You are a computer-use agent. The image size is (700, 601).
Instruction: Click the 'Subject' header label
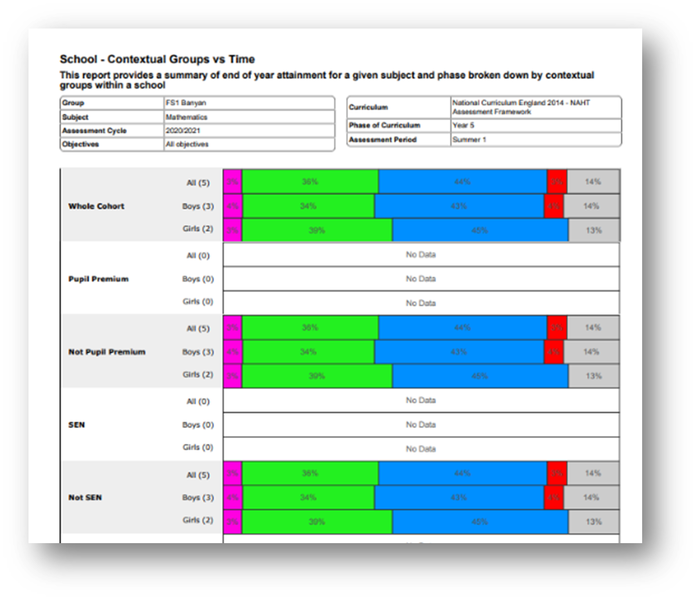75,117
